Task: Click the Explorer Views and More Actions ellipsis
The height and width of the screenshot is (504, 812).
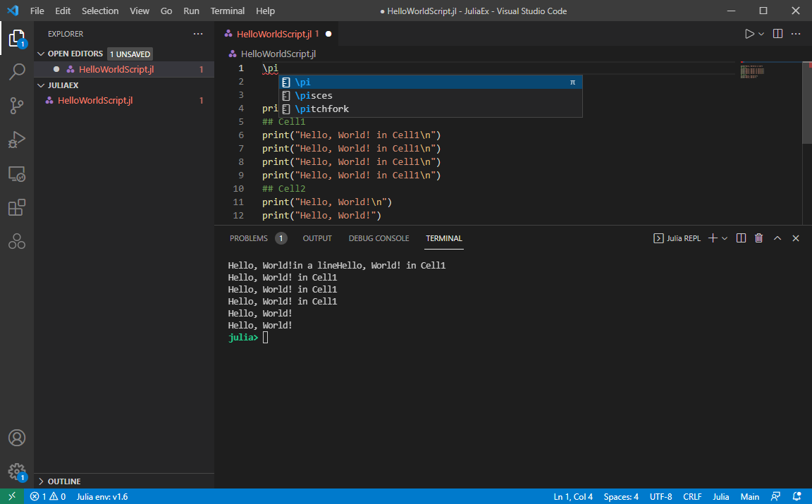Action: point(198,34)
